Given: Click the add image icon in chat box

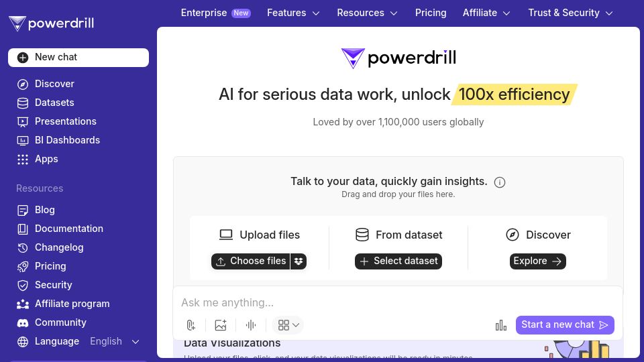Looking at the screenshot, I should point(221,325).
